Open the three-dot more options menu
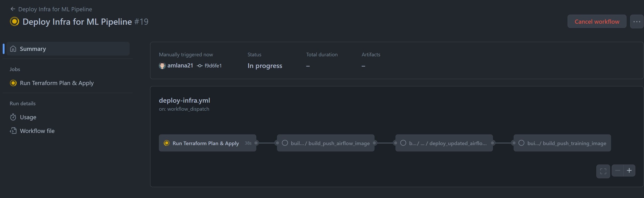This screenshot has height=198, width=644. (637, 22)
